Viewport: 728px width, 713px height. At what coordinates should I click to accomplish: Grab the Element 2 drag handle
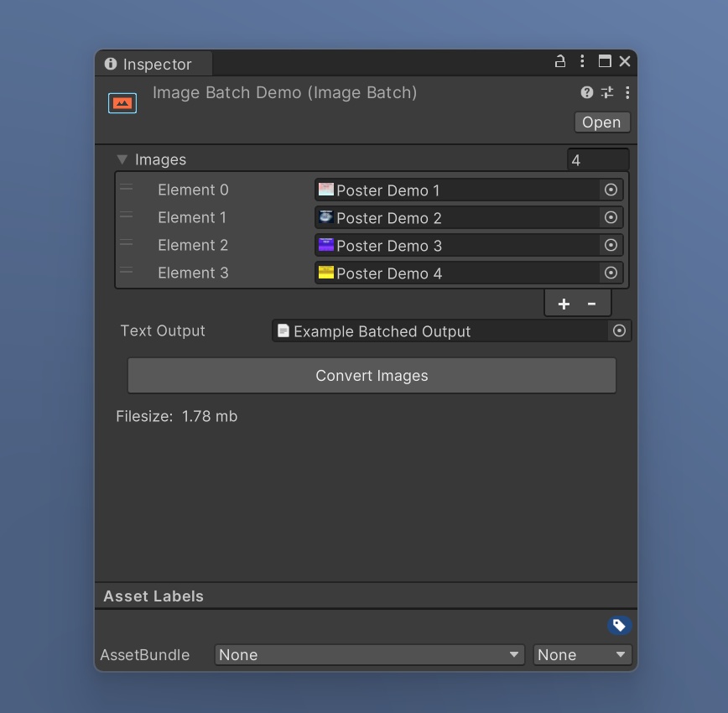pyautogui.click(x=127, y=243)
